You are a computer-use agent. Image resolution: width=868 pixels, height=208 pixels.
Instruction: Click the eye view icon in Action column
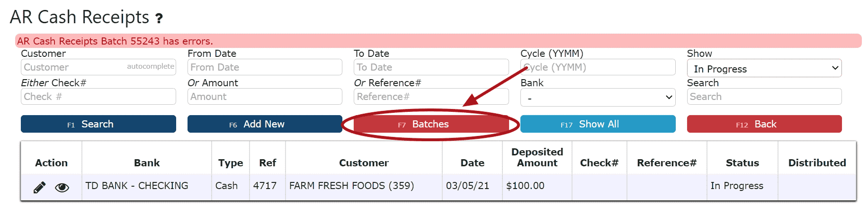click(62, 188)
